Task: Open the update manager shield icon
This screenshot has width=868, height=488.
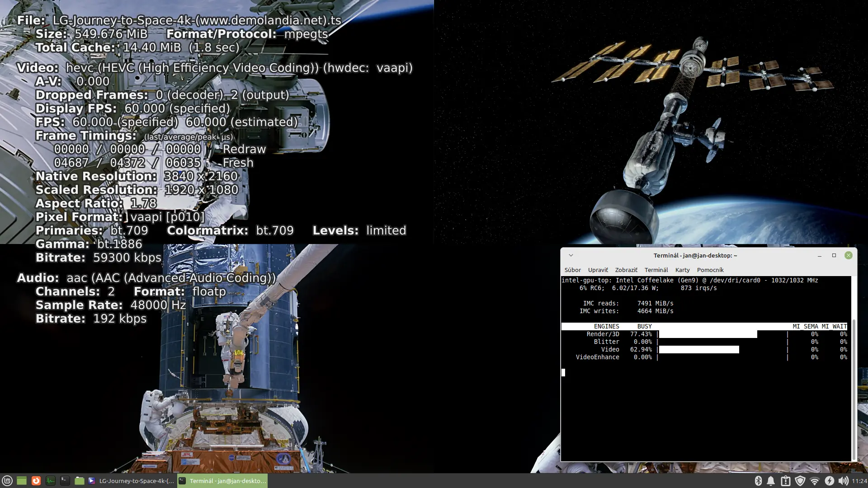Action: pyautogui.click(x=800, y=481)
